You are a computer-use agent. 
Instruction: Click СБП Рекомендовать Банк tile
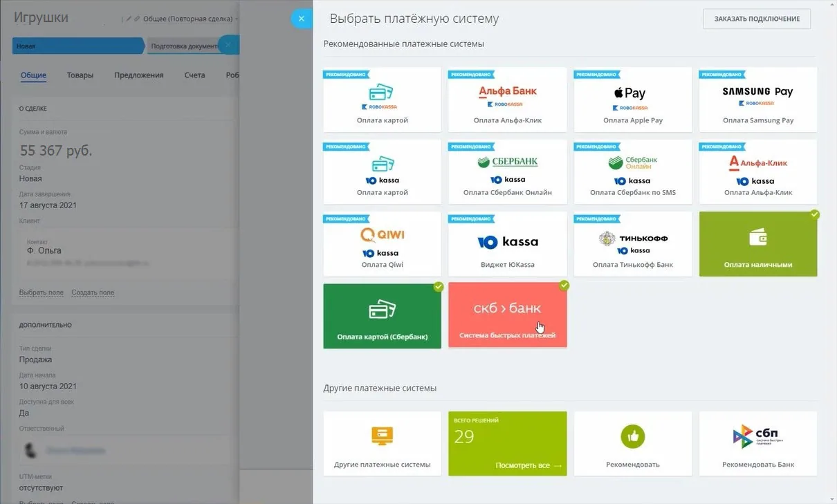758,444
